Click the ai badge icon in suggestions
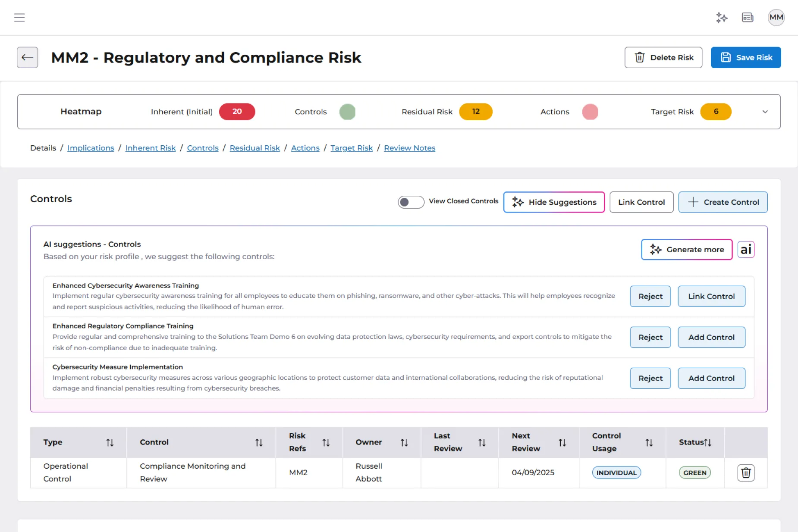798x532 pixels. (x=745, y=250)
